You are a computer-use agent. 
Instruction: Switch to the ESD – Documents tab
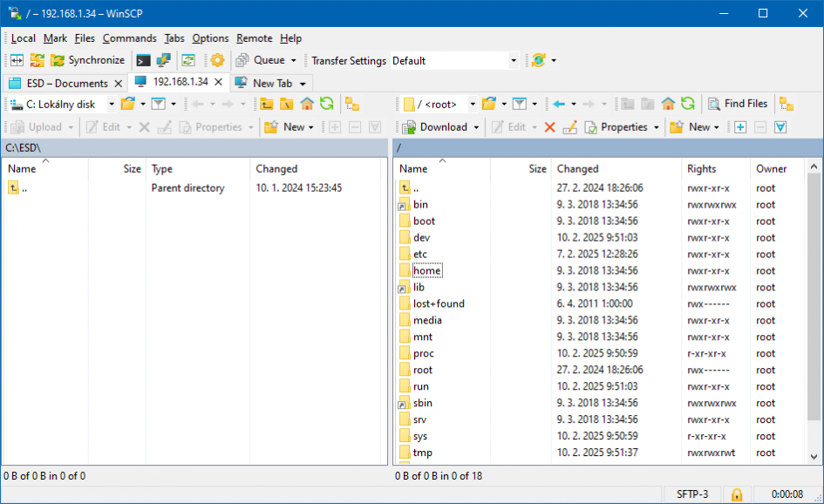point(58,84)
